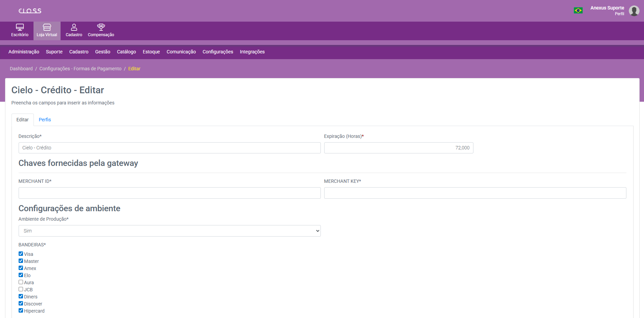Expand the Configurações menu
Image resolution: width=644 pixels, height=318 pixels.
pyautogui.click(x=218, y=52)
